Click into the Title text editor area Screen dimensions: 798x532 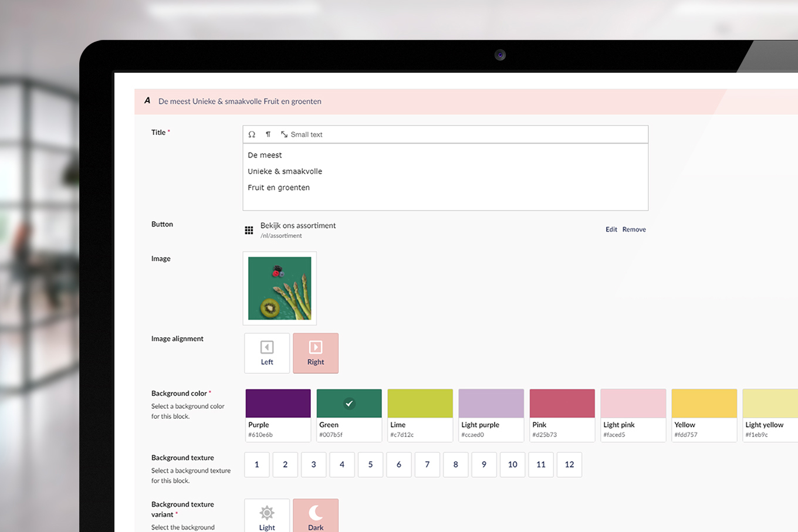(445, 177)
